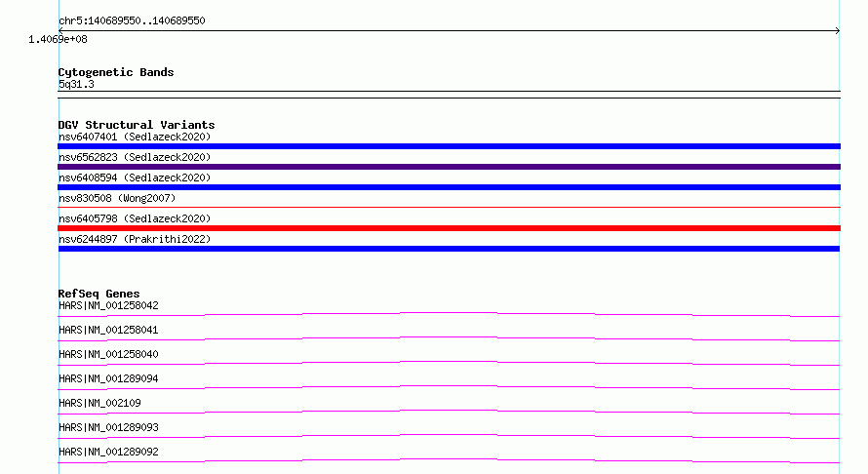The image size is (868, 474).
Task: Select the thin red line under nsv830508
Action: pyautogui.click(x=449, y=208)
